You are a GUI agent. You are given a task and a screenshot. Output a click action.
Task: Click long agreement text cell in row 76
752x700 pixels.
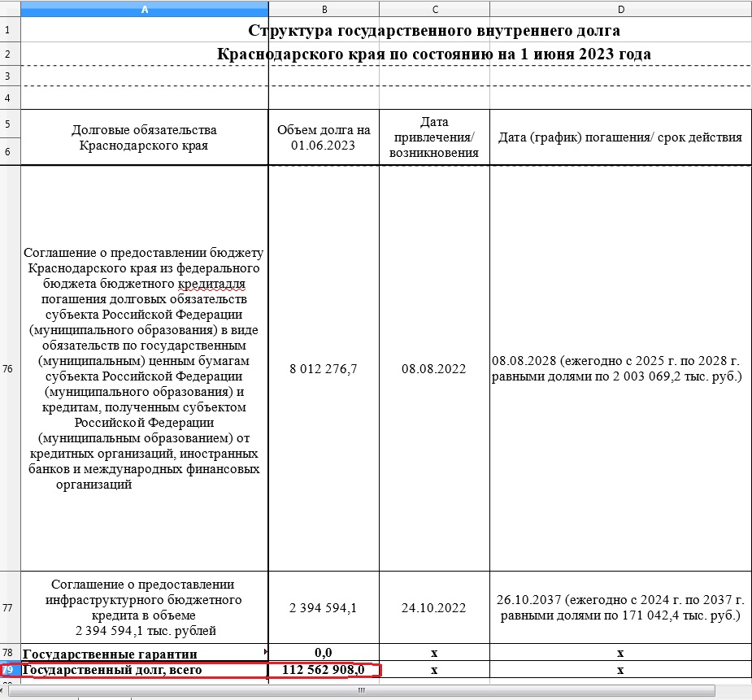(x=144, y=368)
